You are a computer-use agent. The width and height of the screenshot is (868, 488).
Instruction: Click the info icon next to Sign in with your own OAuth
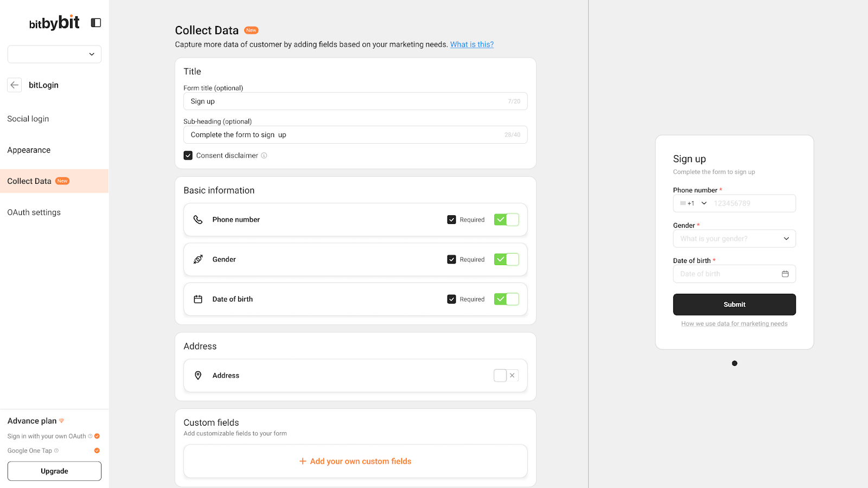[90, 436]
